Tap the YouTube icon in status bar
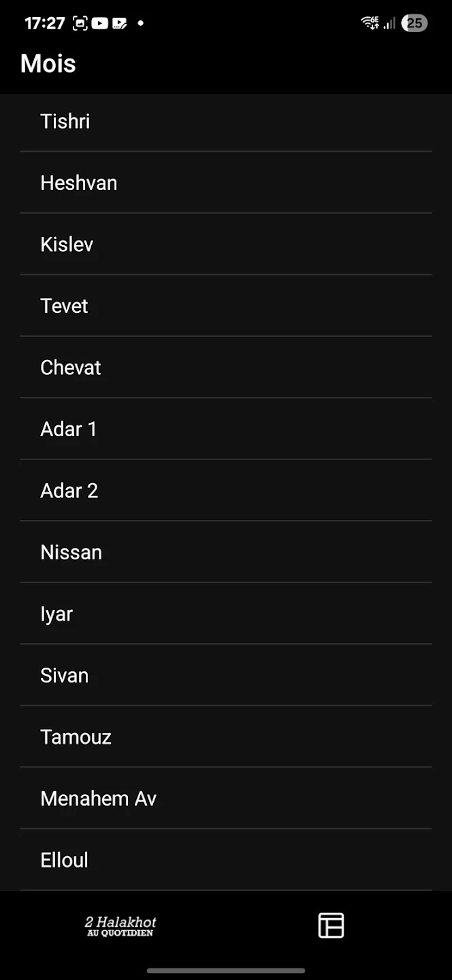This screenshot has height=980, width=452. coord(100,23)
